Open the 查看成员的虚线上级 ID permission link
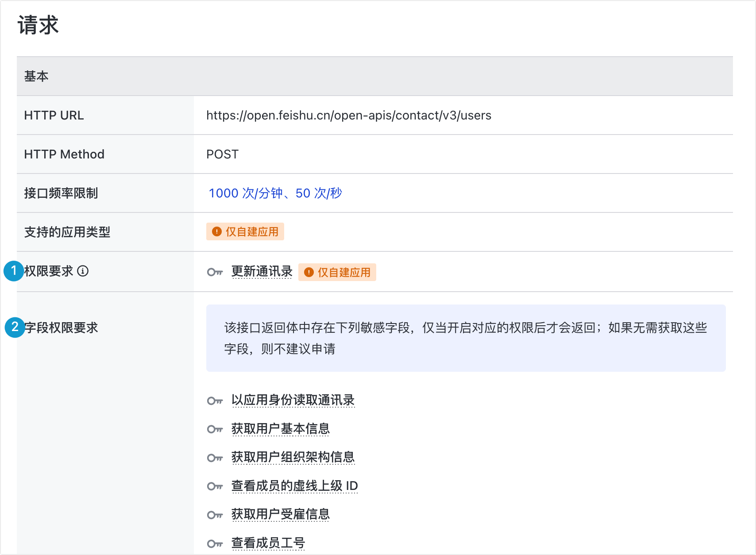Screen dimensions: 756x555 click(294, 486)
